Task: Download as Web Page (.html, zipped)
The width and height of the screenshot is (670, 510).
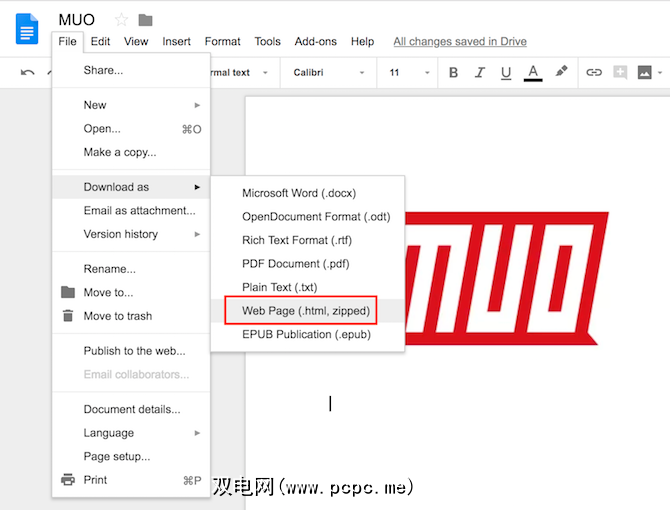Action: 308,311
